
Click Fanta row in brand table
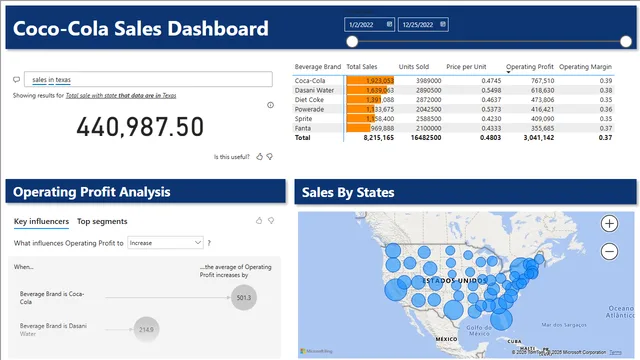pyautogui.click(x=453, y=128)
